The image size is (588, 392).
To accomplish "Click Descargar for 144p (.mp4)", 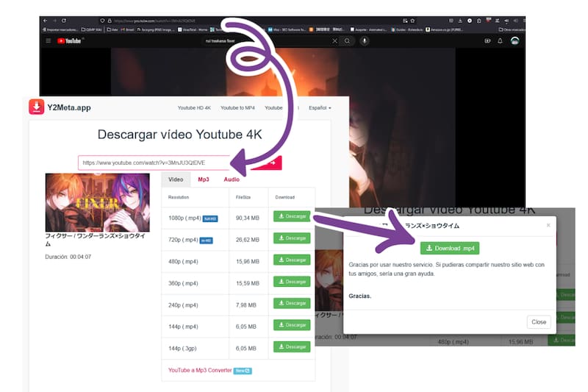I will tap(292, 325).
